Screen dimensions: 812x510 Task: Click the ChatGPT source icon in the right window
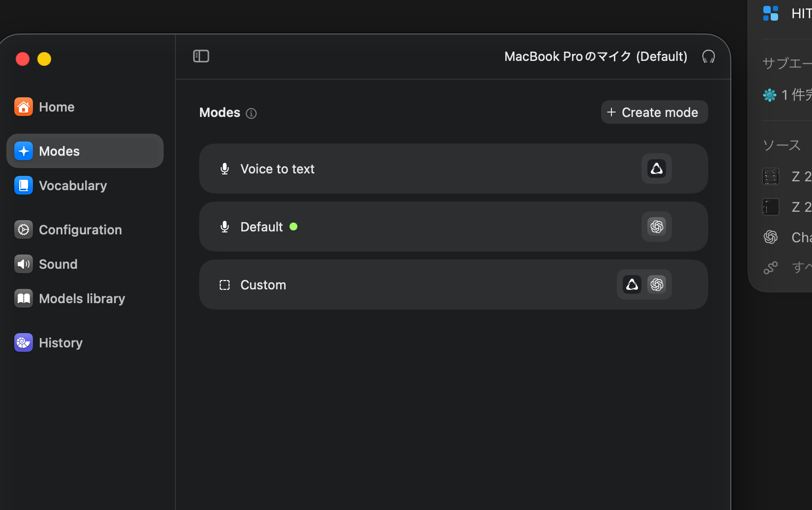coord(771,237)
